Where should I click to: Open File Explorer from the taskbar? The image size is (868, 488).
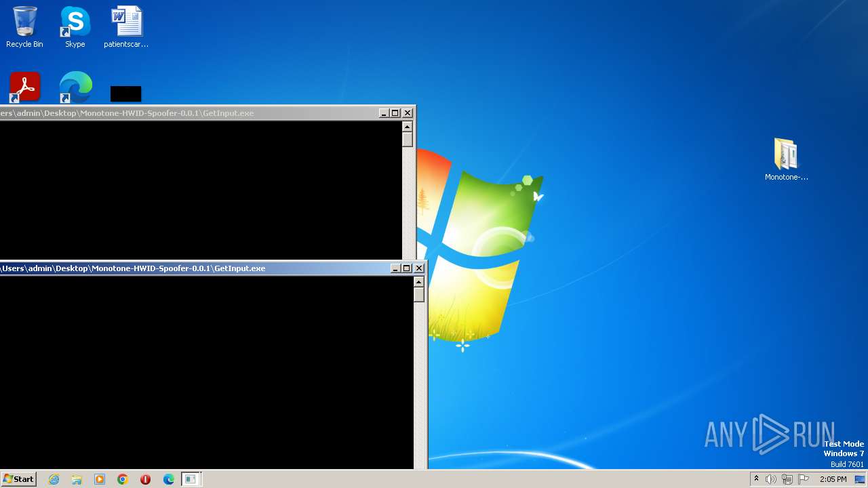(x=77, y=479)
